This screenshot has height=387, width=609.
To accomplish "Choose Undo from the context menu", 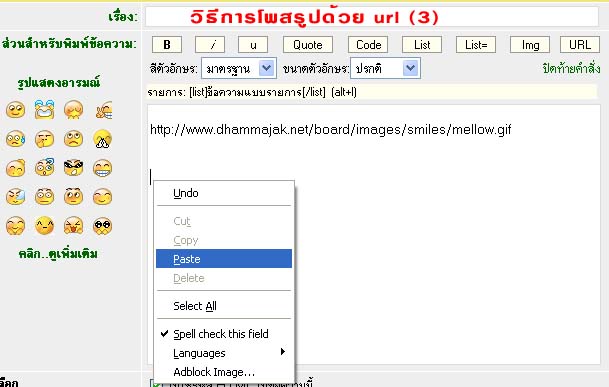I will point(223,193).
